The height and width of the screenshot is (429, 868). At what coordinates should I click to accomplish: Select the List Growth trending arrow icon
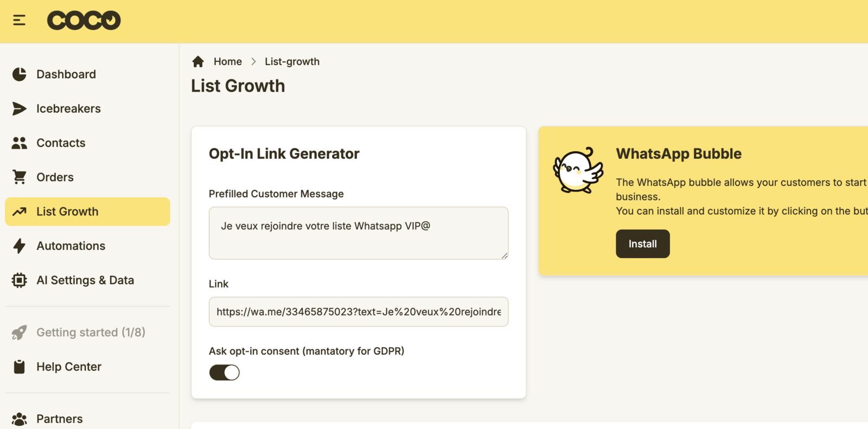coord(19,212)
